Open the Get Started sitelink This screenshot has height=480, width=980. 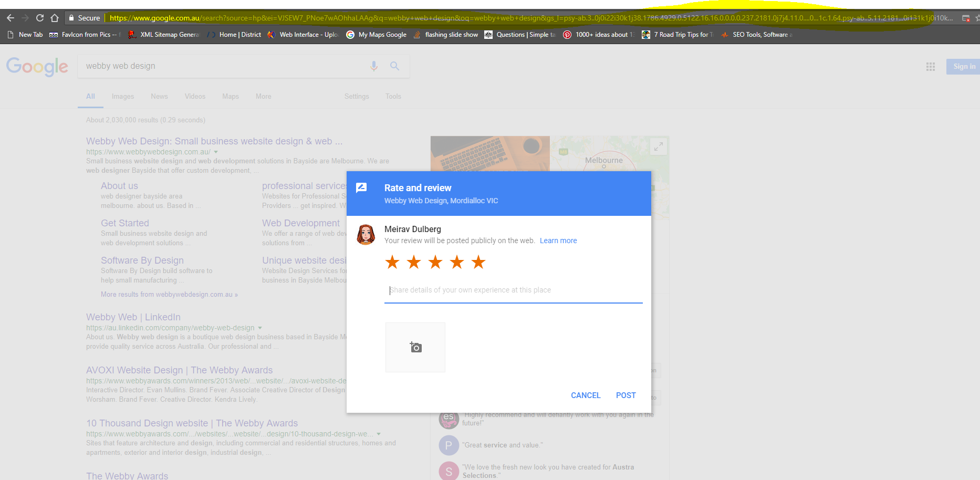pos(125,223)
